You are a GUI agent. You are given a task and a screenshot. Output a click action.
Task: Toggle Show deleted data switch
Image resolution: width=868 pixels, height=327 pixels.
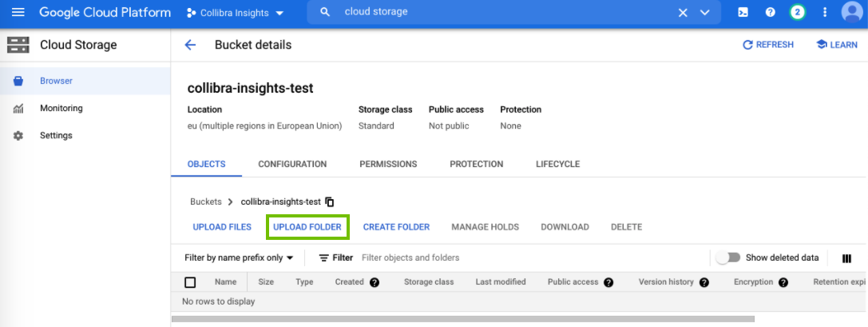[727, 257]
